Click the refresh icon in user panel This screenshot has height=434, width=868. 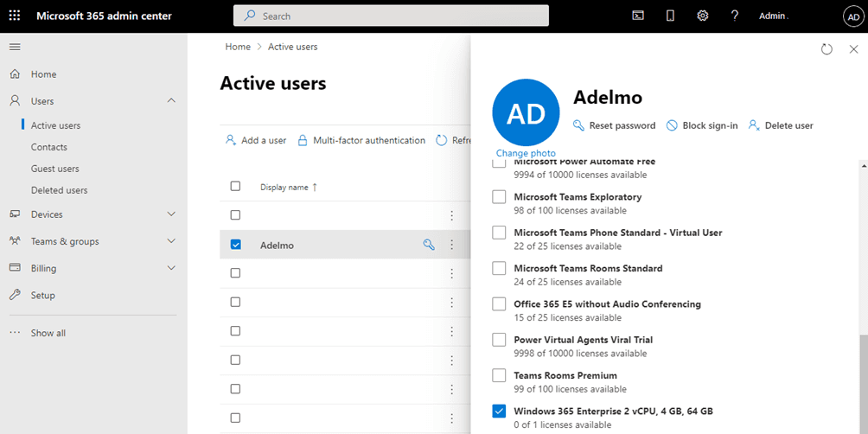coord(827,49)
